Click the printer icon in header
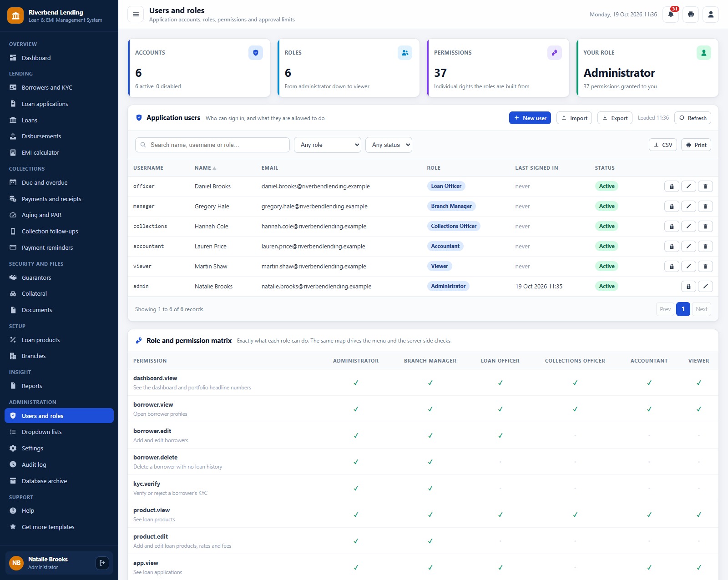This screenshot has width=728, height=580. coord(691,15)
